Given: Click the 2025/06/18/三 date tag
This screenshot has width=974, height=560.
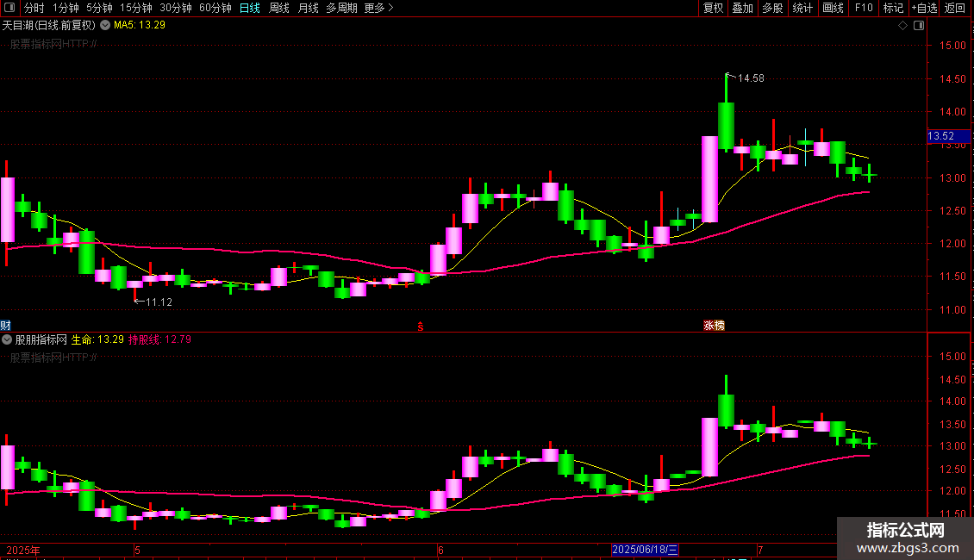Looking at the screenshot, I should [x=645, y=550].
